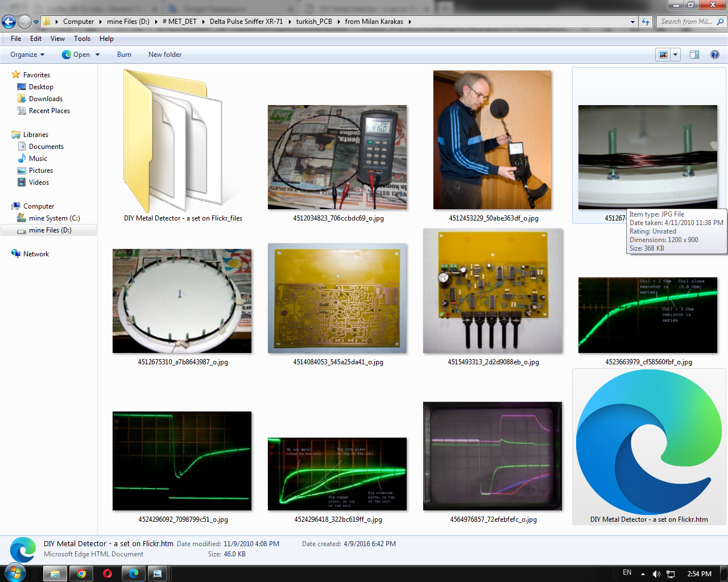Screen dimensions: 728x582
Task: Toggle the preview pane button
Action: pos(694,55)
